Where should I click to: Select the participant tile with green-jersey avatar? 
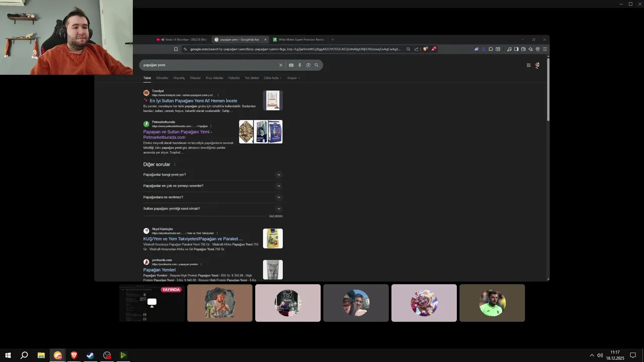[x=492, y=303]
